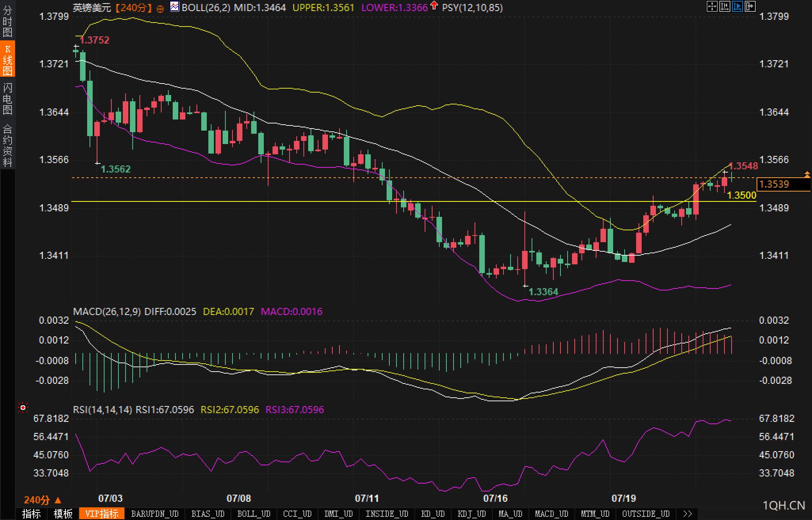This screenshot has width=812, height=520.
Task: Expand more indicators with the >> arrow
Action: 688,514
